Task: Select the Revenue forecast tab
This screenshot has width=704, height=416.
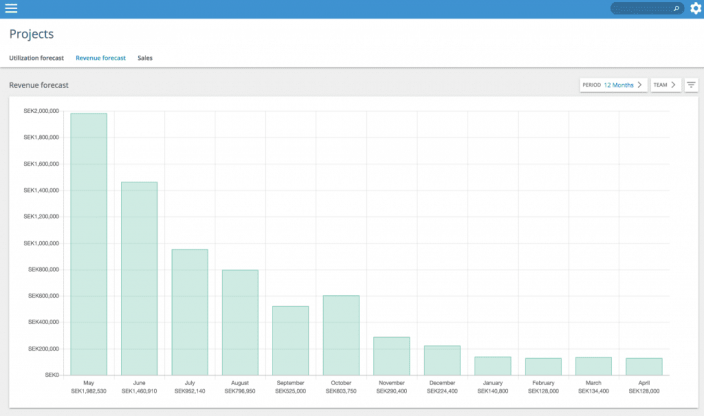Action: pos(101,58)
